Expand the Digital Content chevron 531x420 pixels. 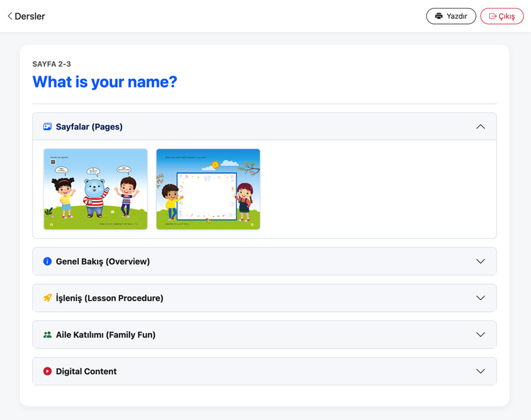[x=481, y=372]
